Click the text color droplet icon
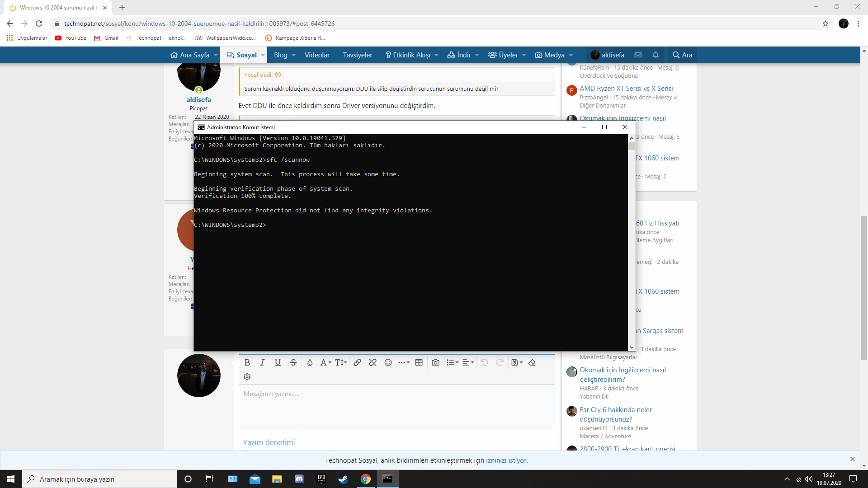The image size is (868, 488). pos(310,362)
